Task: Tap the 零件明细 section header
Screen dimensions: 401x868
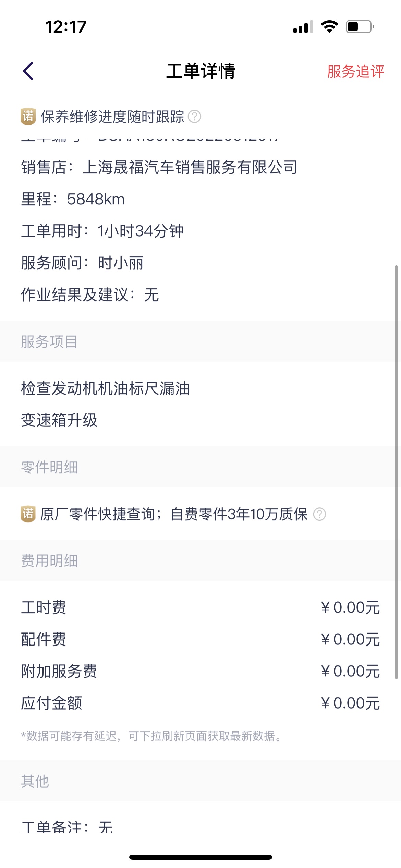Action: (x=49, y=467)
